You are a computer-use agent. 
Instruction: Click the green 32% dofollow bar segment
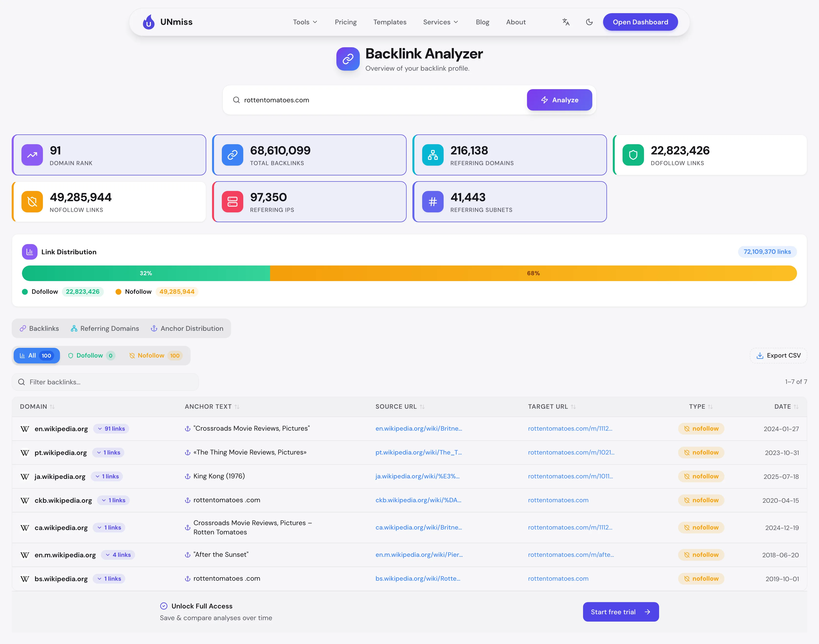tap(146, 273)
